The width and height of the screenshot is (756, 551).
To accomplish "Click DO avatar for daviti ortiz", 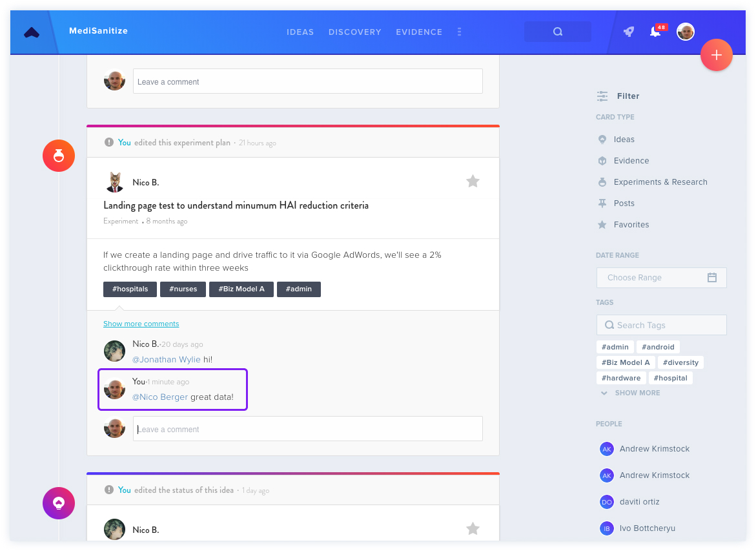I will [606, 503].
